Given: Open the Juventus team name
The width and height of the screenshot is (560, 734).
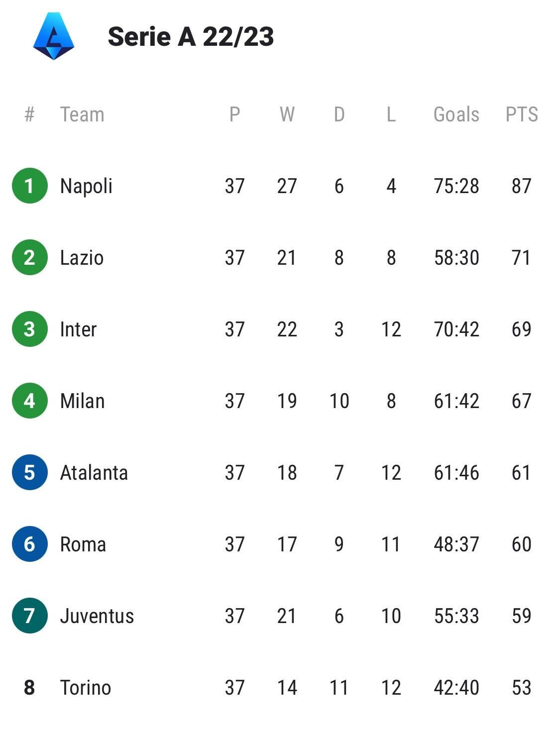Looking at the screenshot, I should pyautogui.click(x=97, y=616).
